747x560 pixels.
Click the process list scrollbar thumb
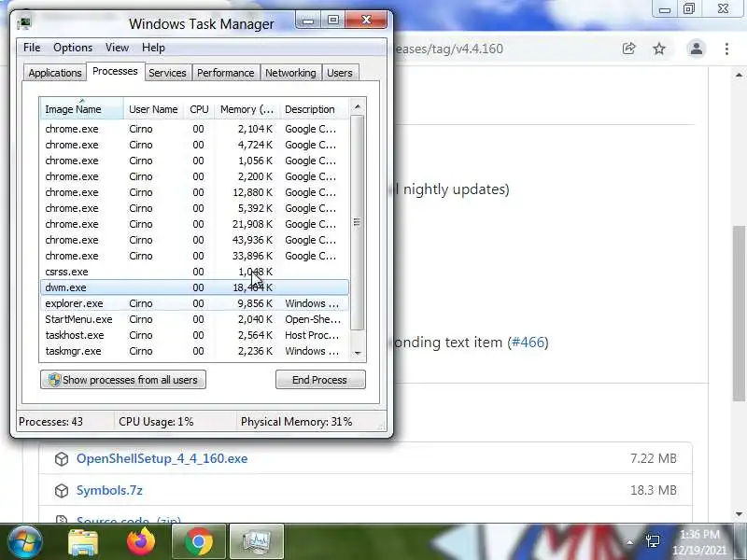click(358, 222)
